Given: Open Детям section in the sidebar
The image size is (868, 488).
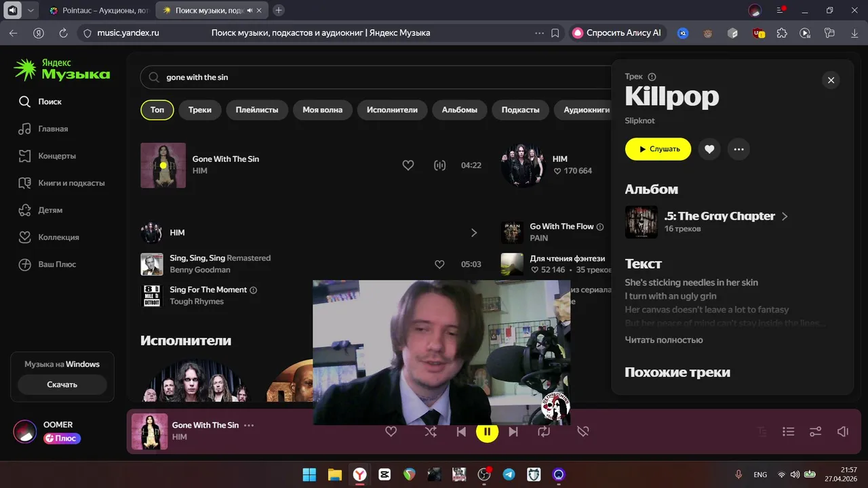Looking at the screenshot, I should (x=41, y=210).
